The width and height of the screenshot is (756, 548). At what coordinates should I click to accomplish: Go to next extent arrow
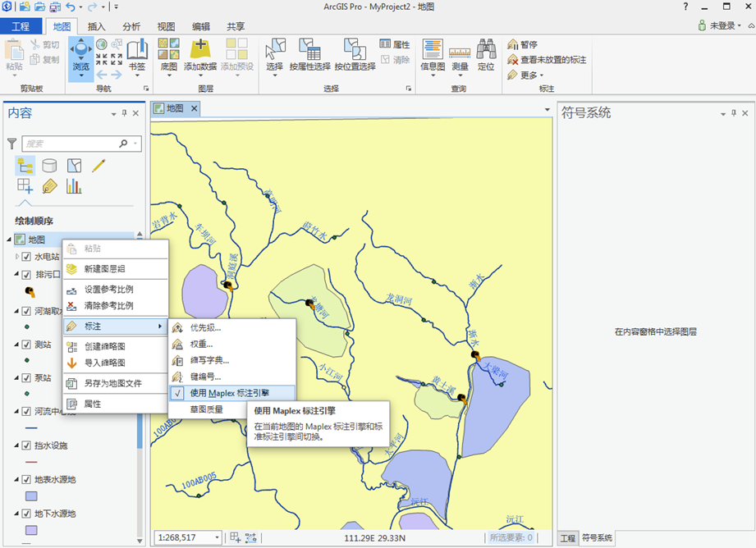pyautogui.click(x=117, y=75)
